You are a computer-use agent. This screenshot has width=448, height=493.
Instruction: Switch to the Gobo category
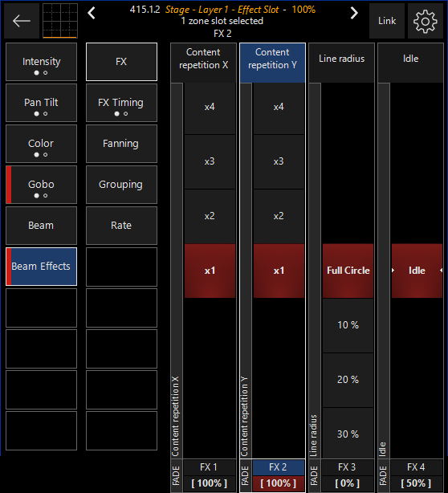click(x=41, y=185)
